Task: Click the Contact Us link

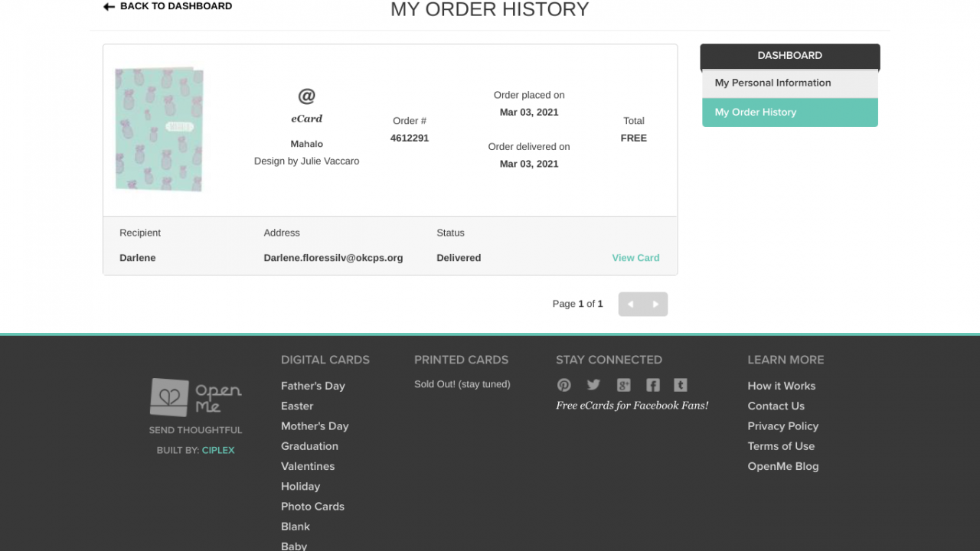Action: pos(776,406)
